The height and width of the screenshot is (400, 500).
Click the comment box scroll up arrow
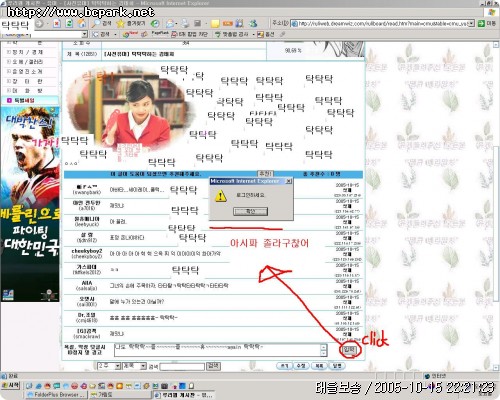click(x=323, y=346)
